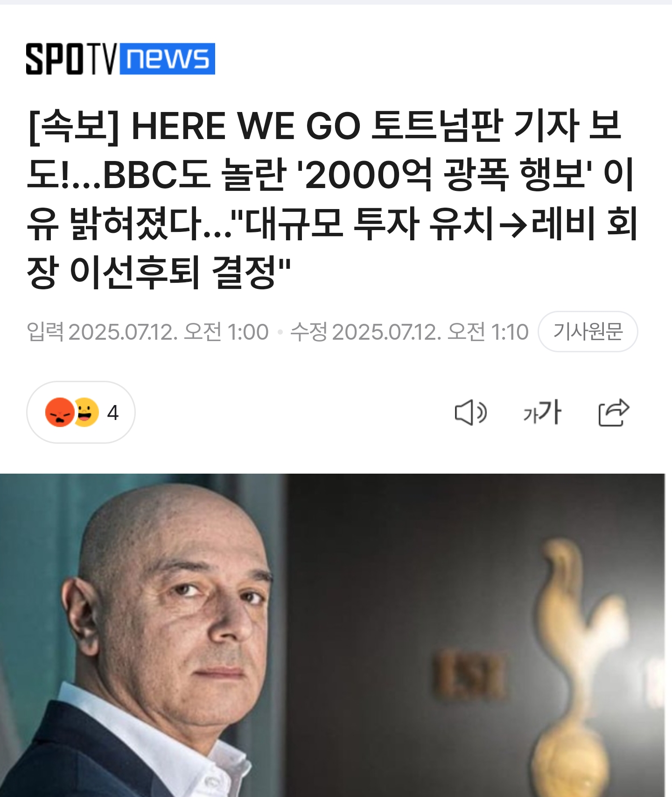
Task: Tap the text-to-speech speaker icon
Action: pyautogui.click(x=470, y=412)
